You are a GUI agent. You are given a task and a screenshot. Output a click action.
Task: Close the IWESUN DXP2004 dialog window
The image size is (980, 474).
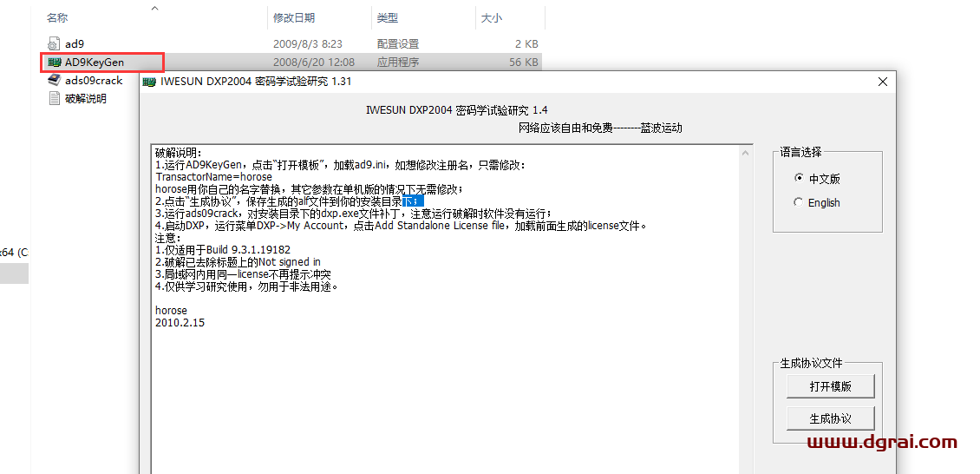point(882,82)
